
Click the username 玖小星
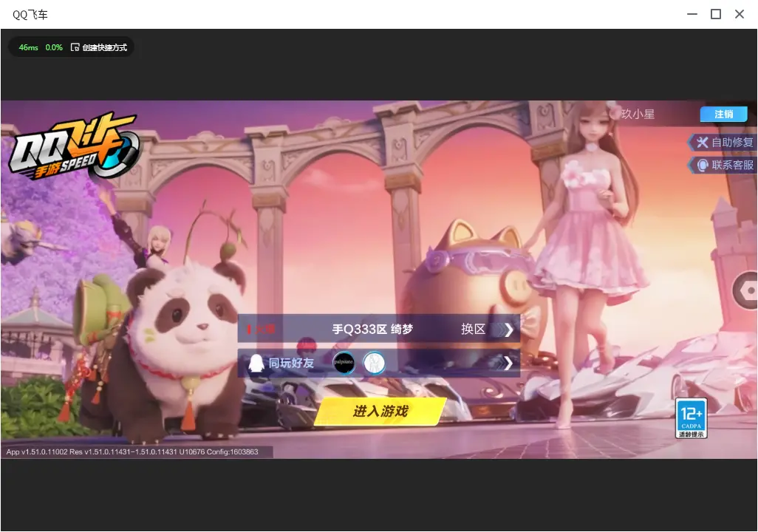[638, 114]
